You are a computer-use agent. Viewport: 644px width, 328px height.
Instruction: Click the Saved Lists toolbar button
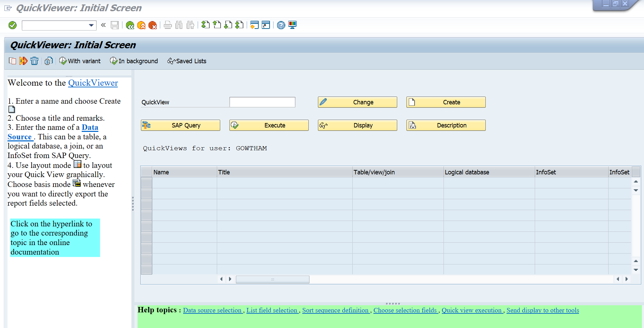pyautogui.click(x=187, y=61)
